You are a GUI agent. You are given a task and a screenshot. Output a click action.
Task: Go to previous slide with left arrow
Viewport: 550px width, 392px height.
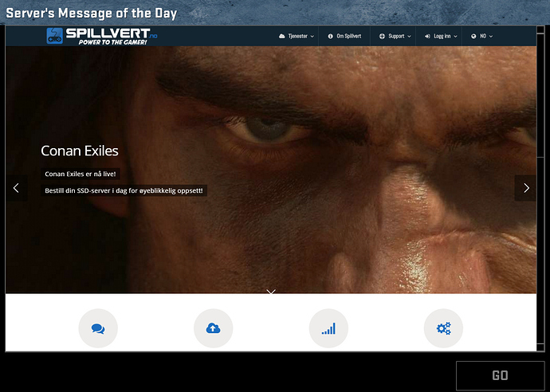click(x=16, y=188)
